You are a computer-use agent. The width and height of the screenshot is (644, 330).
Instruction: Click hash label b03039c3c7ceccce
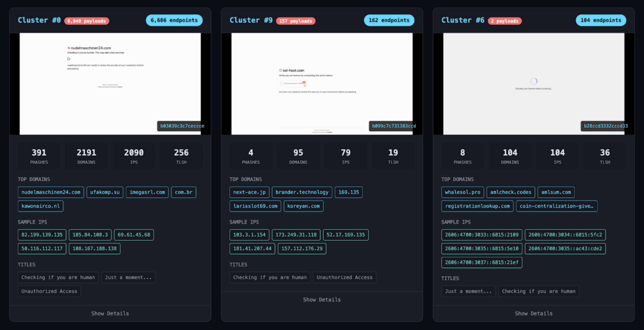tap(182, 126)
